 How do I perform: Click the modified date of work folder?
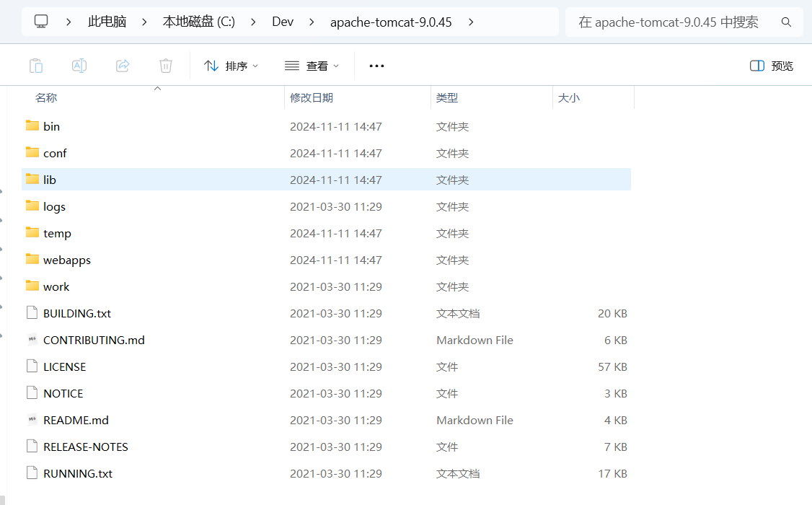click(336, 287)
